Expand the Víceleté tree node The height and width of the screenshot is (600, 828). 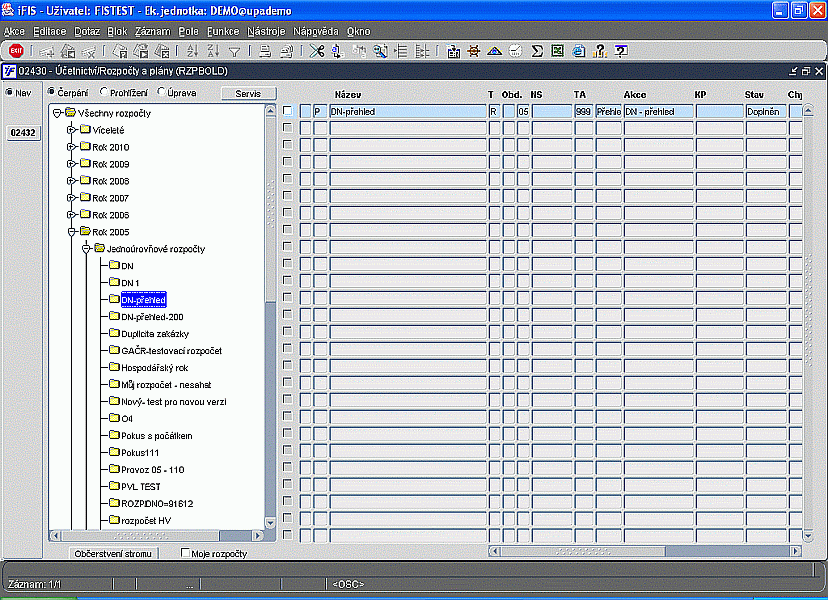72,130
